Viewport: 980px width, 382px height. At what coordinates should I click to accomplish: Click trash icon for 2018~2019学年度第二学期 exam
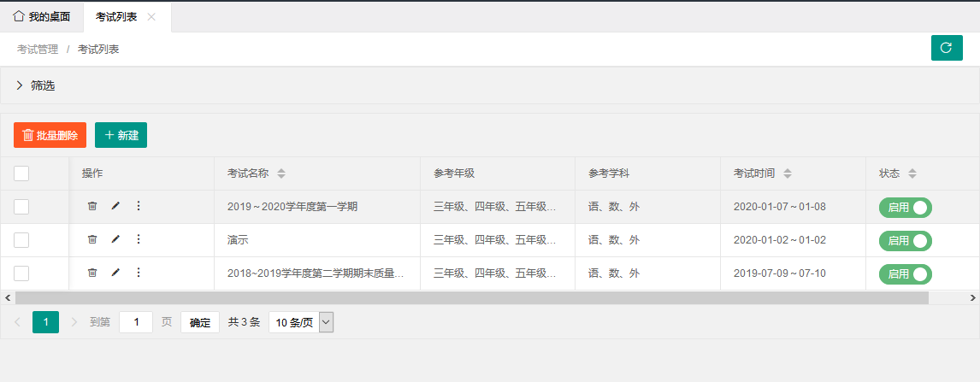pos(92,273)
